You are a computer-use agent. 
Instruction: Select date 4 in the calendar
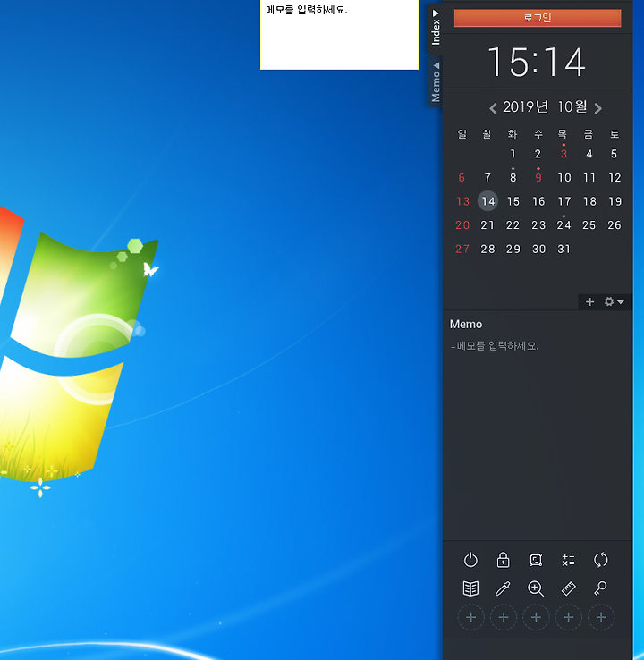coord(589,154)
